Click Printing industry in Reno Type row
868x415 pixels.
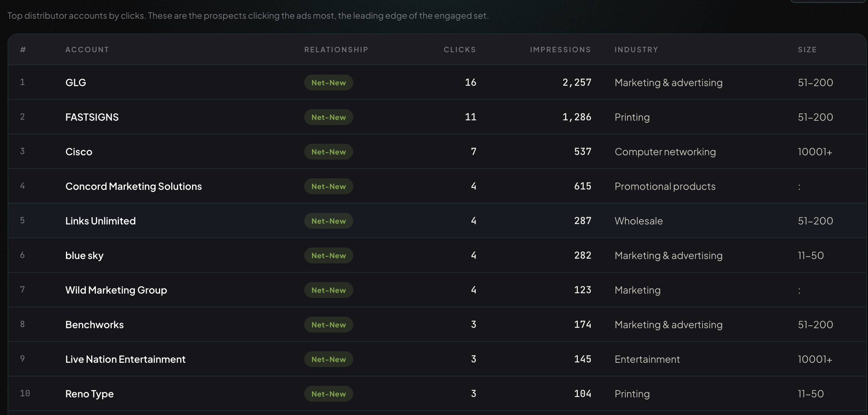632,394
